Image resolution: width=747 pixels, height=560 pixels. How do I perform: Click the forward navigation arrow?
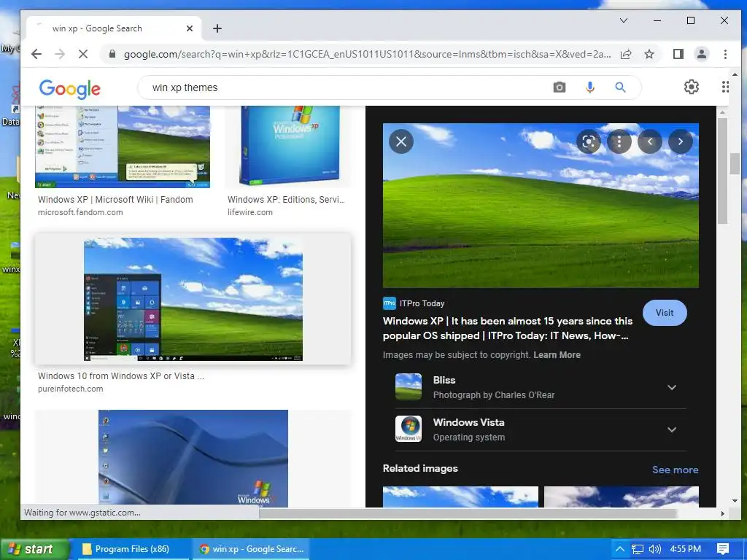tap(60, 54)
